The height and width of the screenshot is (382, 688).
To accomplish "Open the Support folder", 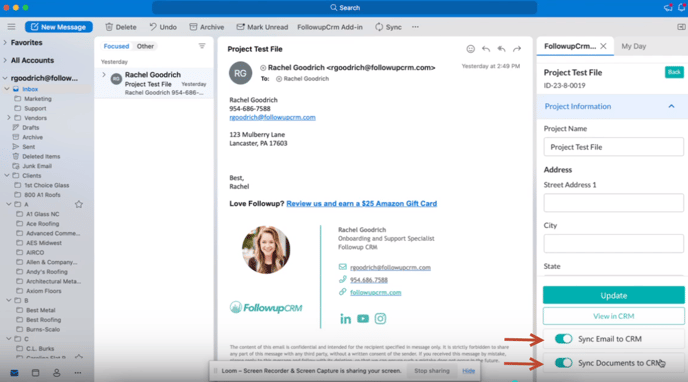I will [35, 108].
